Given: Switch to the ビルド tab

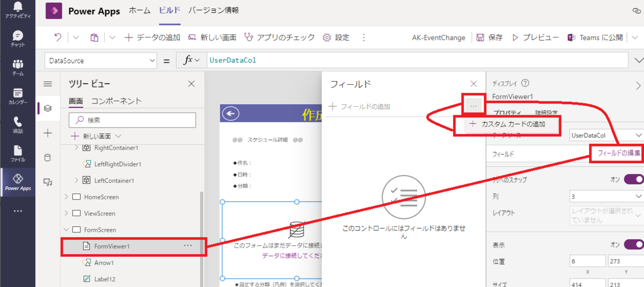Looking at the screenshot, I should coord(171,11).
